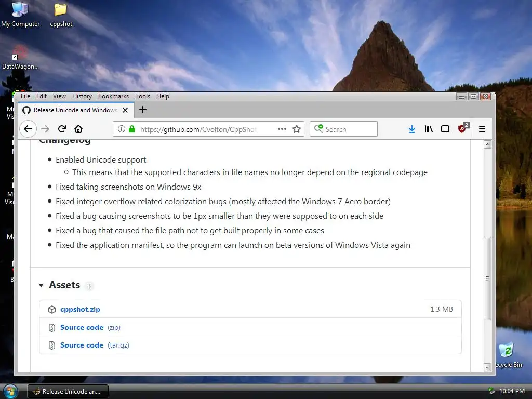Show site information via the info icon
Image resolution: width=532 pixels, height=399 pixels.
pos(122,129)
